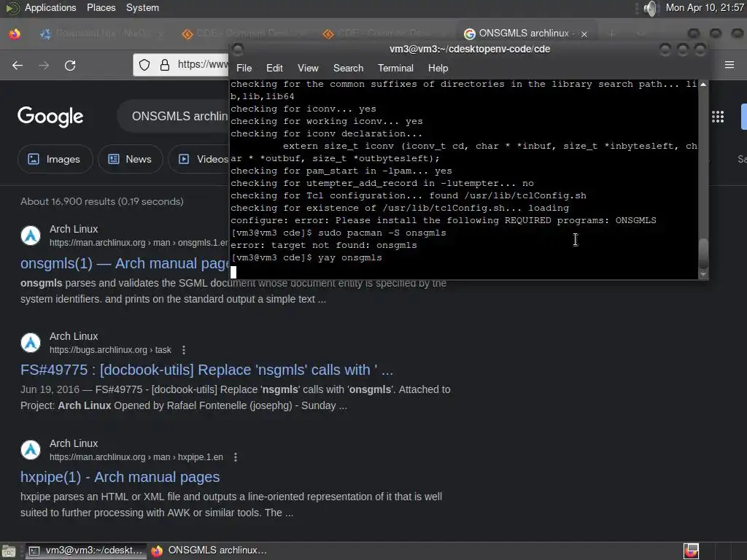This screenshot has height=560, width=747.
Task: Click the Firefox logo beside tabs
Action: pyautogui.click(x=15, y=34)
